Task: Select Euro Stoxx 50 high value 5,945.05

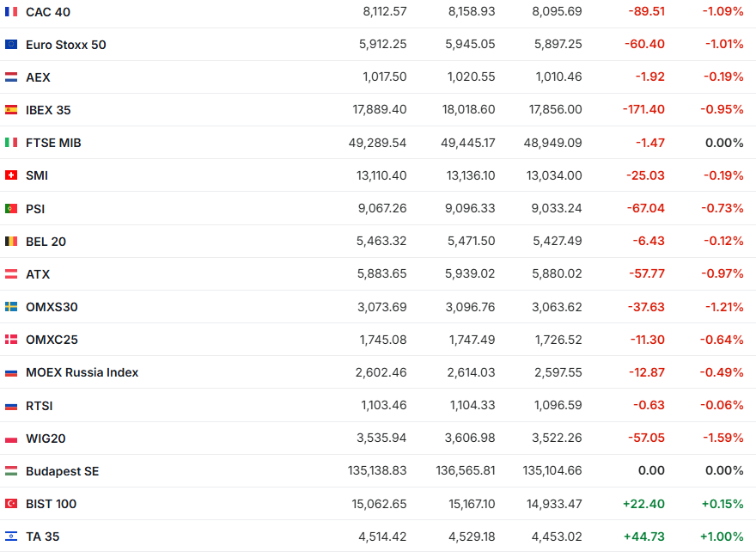Action: coord(470,45)
